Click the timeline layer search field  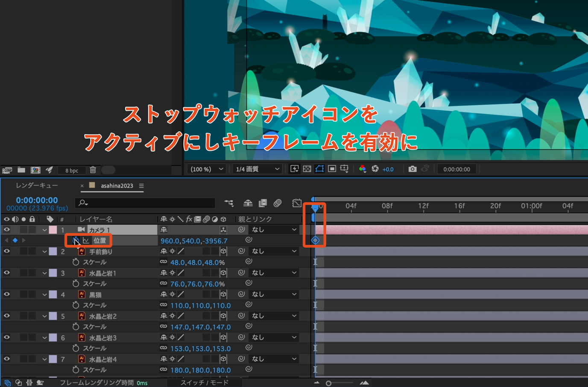pyautogui.click(x=145, y=203)
